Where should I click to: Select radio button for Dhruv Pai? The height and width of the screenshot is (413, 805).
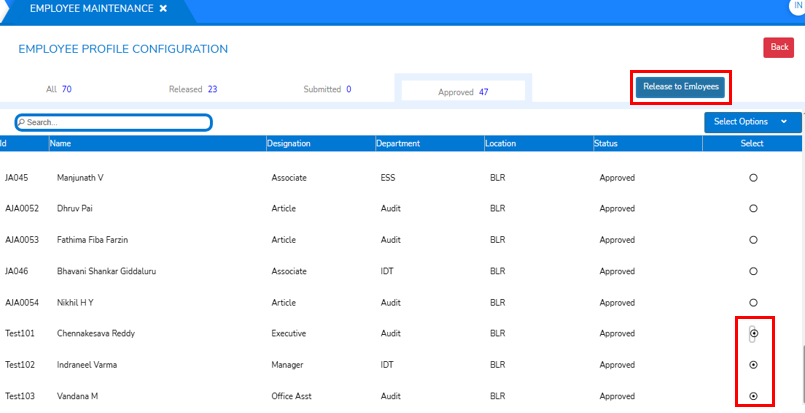[x=753, y=208]
